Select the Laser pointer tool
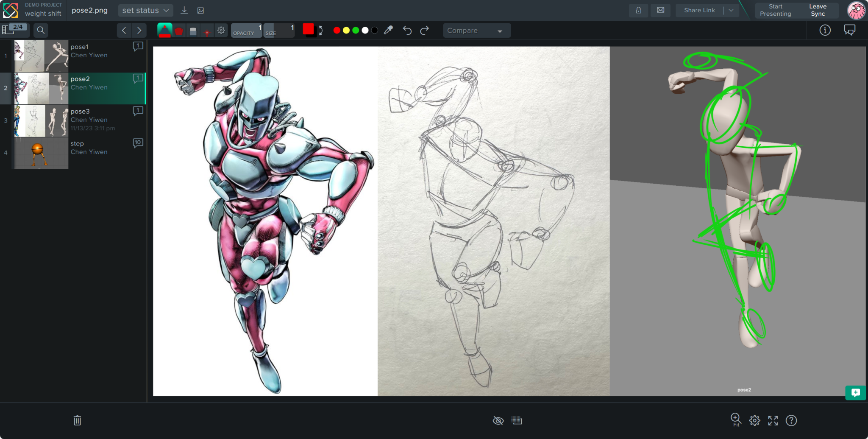868x439 pixels. coord(206,30)
